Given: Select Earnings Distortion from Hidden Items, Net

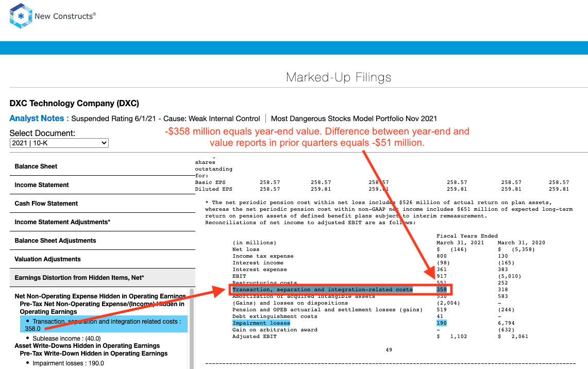Looking at the screenshot, I should tap(103, 278).
